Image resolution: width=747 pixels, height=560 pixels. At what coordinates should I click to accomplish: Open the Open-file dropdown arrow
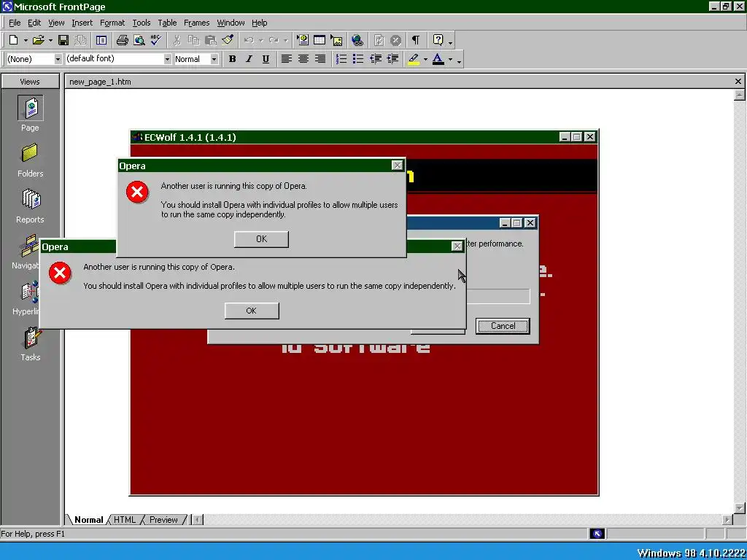click(x=50, y=41)
